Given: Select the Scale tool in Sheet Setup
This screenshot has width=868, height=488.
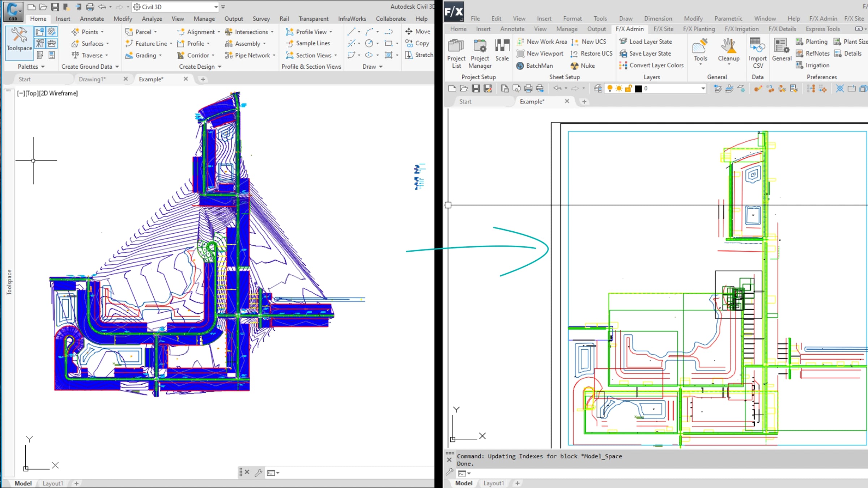Looking at the screenshot, I should pos(502,51).
